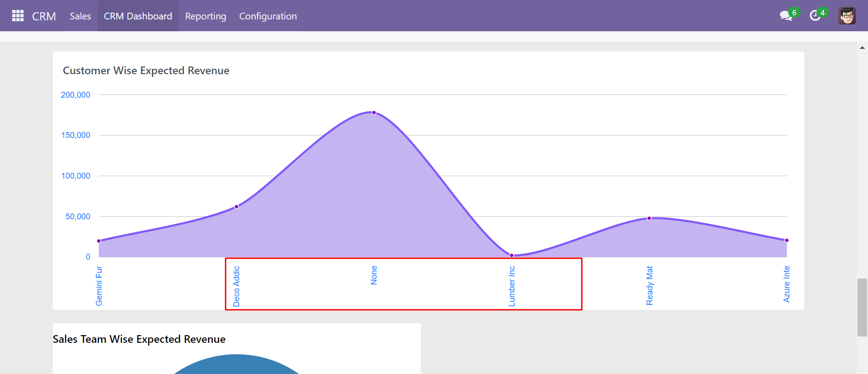This screenshot has height=374, width=868.
Task: Click the '150,000' y-axis value
Action: pyautogui.click(x=75, y=135)
